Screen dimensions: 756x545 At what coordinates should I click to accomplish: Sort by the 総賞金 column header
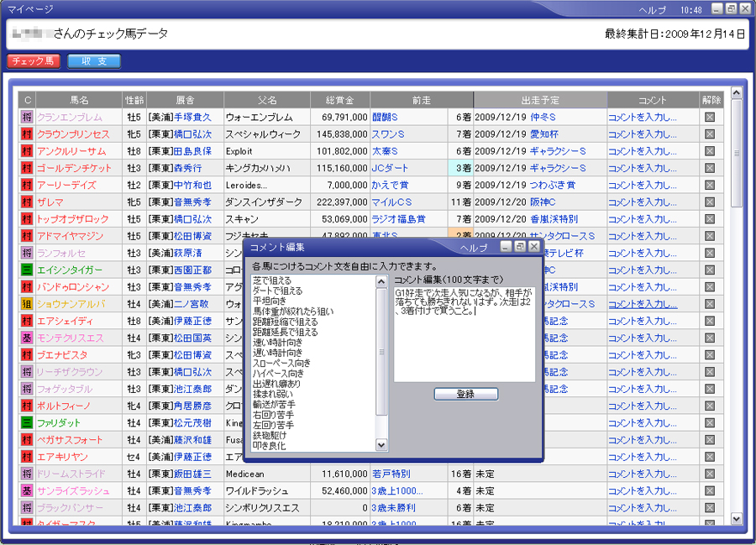pyautogui.click(x=339, y=100)
